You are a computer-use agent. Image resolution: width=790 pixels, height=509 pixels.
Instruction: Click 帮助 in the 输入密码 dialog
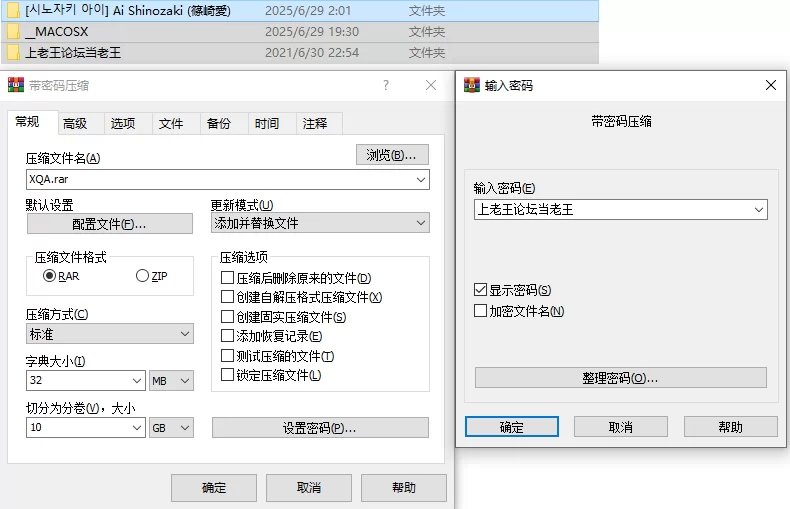(x=731, y=427)
